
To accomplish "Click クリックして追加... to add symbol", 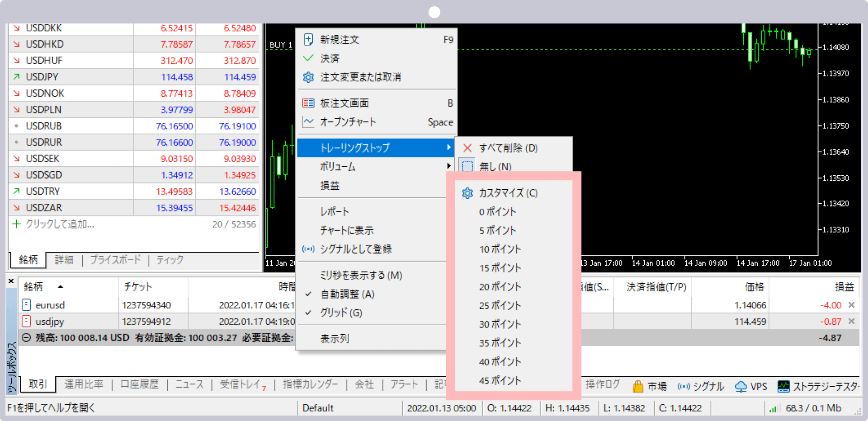I will [60, 224].
